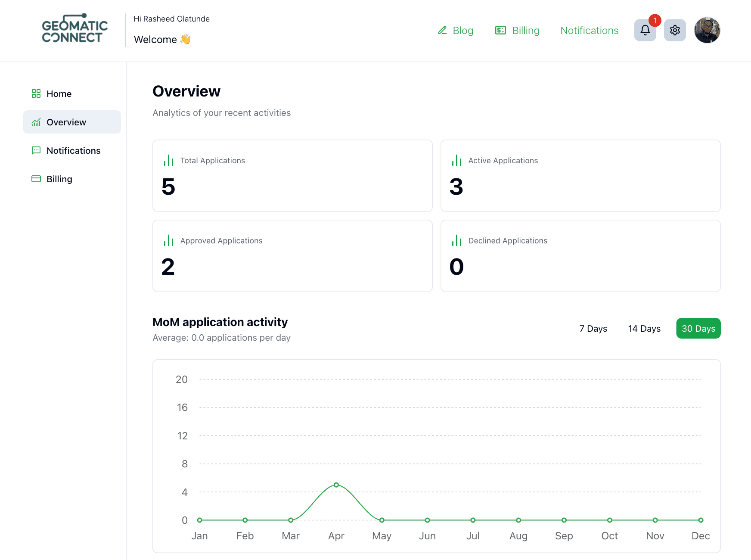The image size is (751, 560).
Task: Switch chart range to 7 Days
Action: 593,329
